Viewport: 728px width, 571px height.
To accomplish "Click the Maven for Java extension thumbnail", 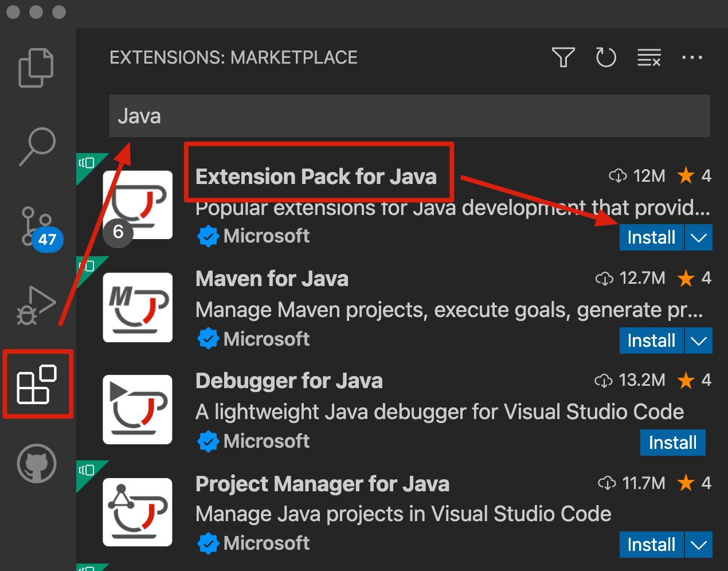I will (x=138, y=307).
